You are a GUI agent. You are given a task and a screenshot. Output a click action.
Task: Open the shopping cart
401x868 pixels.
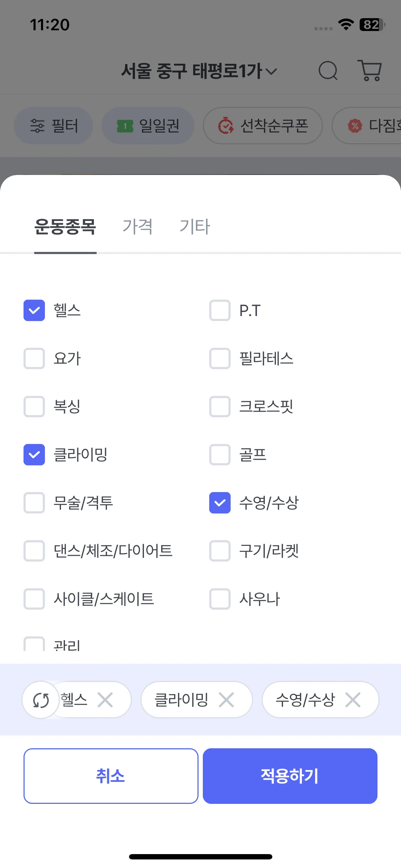(x=370, y=70)
